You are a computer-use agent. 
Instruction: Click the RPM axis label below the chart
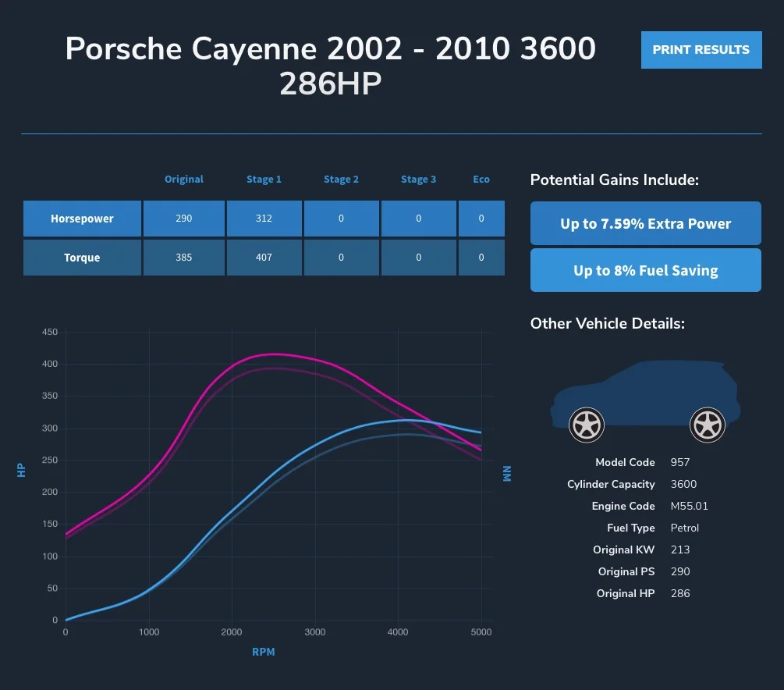pos(264,652)
